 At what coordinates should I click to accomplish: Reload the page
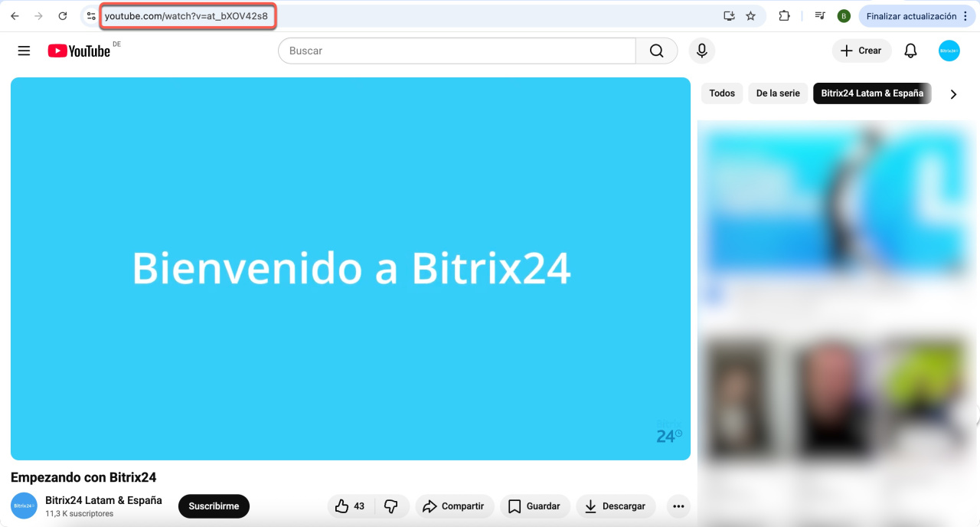(x=63, y=16)
